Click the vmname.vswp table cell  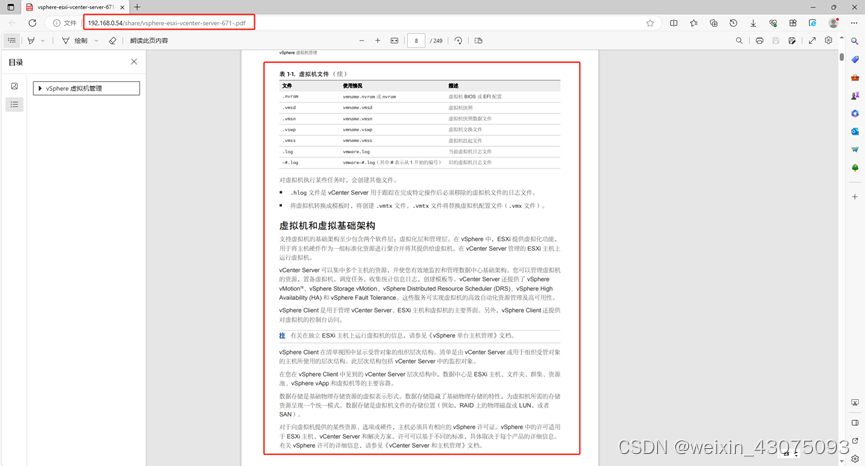[x=357, y=130]
